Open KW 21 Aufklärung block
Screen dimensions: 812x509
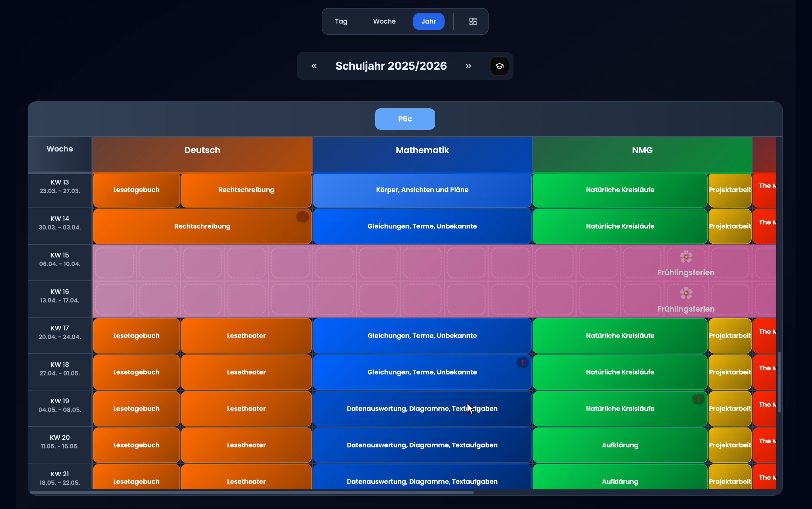(x=620, y=477)
